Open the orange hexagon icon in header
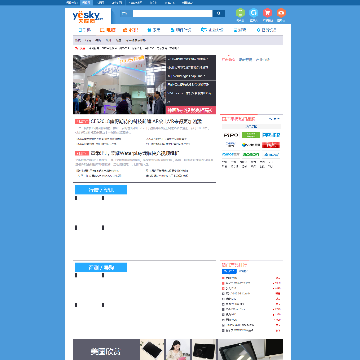360x360 pixels. [281, 13]
